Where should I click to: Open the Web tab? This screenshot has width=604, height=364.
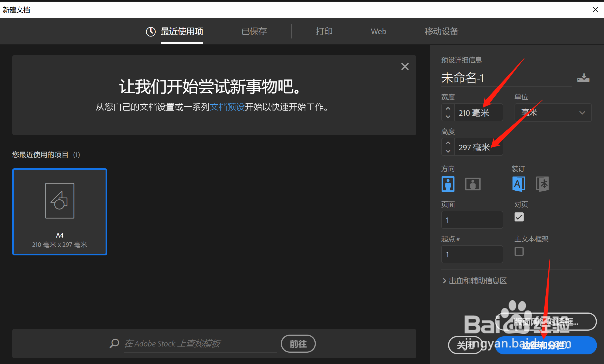point(378,32)
